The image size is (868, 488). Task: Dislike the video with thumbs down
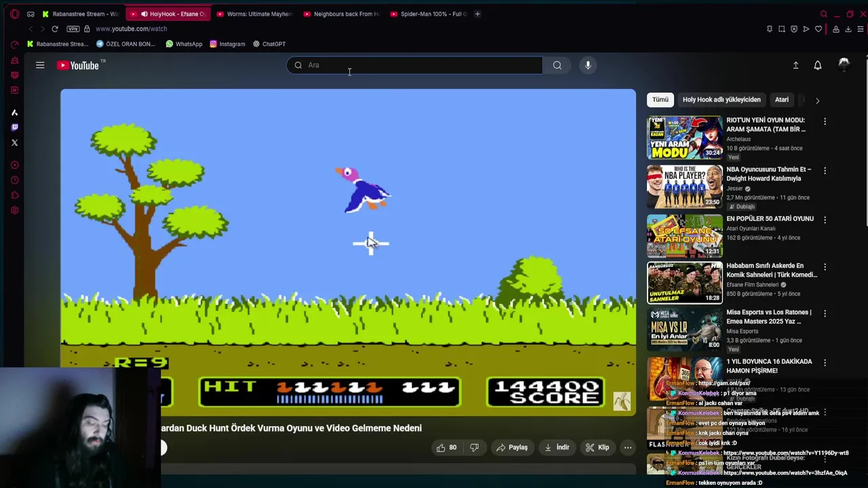click(475, 447)
